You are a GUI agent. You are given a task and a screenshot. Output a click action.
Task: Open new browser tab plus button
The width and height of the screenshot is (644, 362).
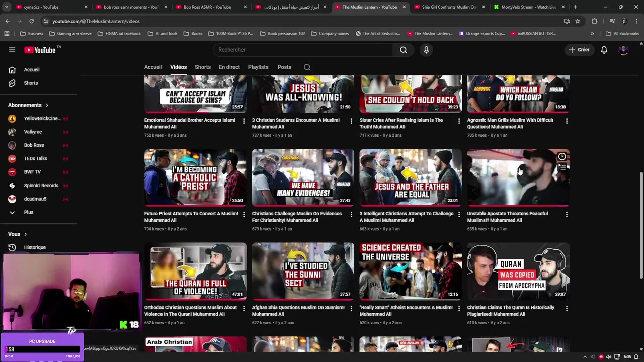click(x=575, y=7)
